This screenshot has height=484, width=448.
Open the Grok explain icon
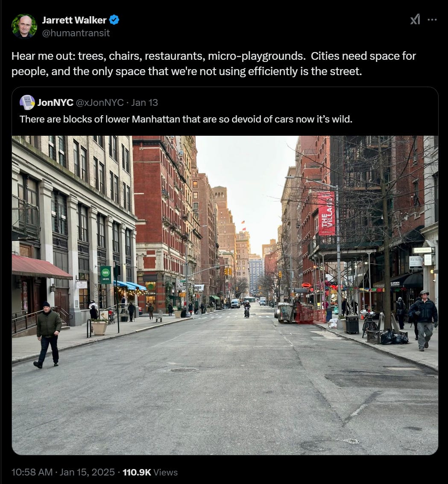[x=415, y=20]
